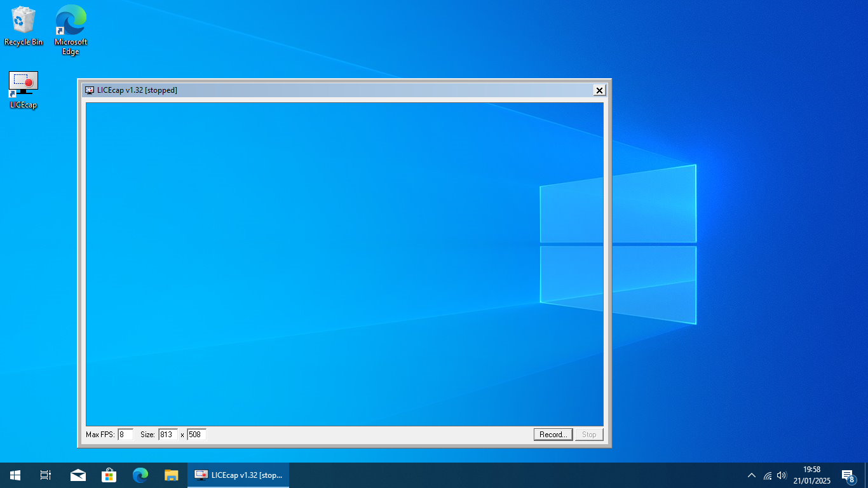The width and height of the screenshot is (868, 488).
Task: Focus the Max FPS input field
Action: [125, 435]
